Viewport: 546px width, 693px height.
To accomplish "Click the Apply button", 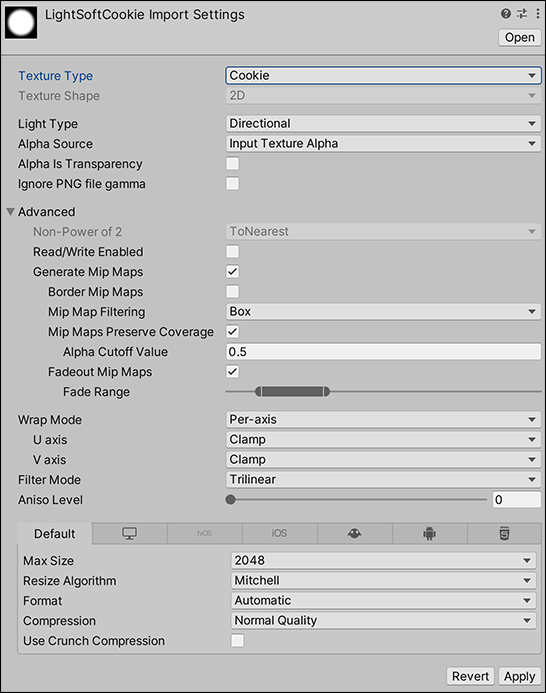I will (x=519, y=676).
